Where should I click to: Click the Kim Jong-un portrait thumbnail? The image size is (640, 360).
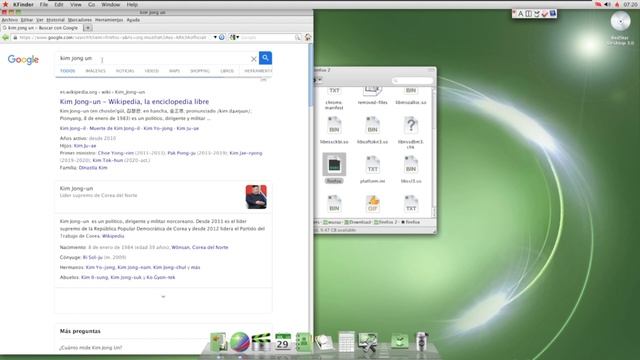256,197
